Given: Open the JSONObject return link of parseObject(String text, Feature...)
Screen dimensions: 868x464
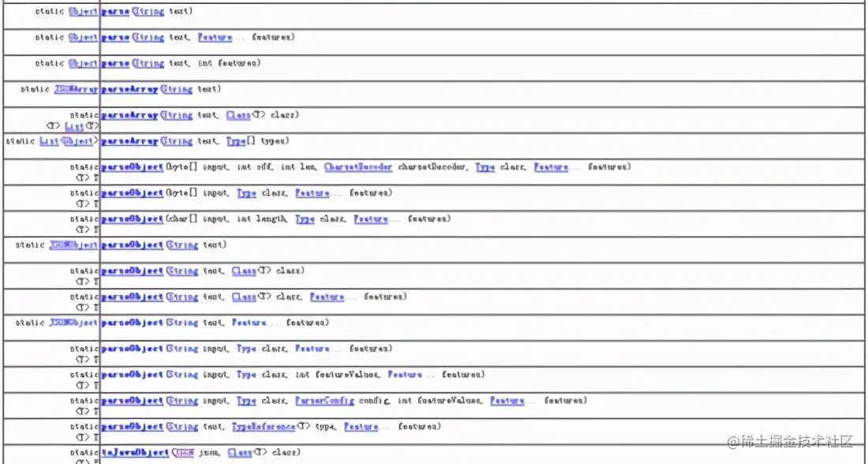Looking at the screenshot, I should [x=74, y=323].
